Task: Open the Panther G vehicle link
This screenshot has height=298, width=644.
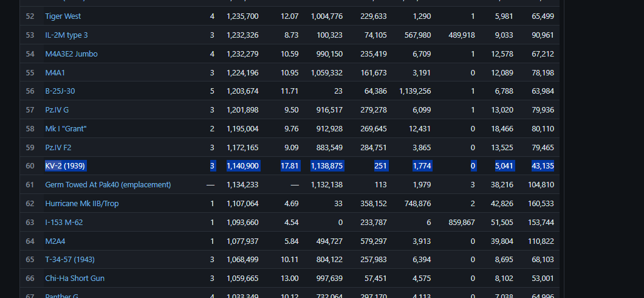Action: point(61,296)
